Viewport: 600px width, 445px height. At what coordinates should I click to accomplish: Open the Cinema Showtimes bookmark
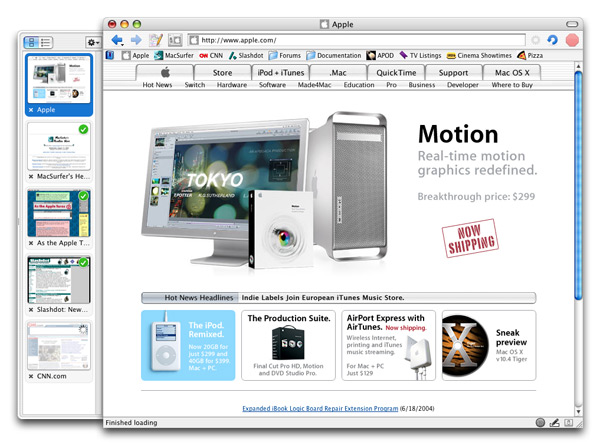click(479, 55)
